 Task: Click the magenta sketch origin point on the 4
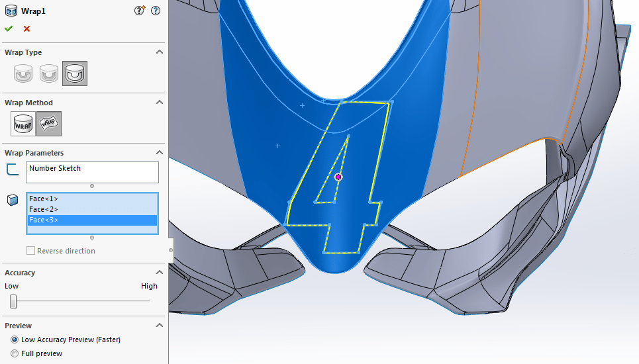[338, 177]
